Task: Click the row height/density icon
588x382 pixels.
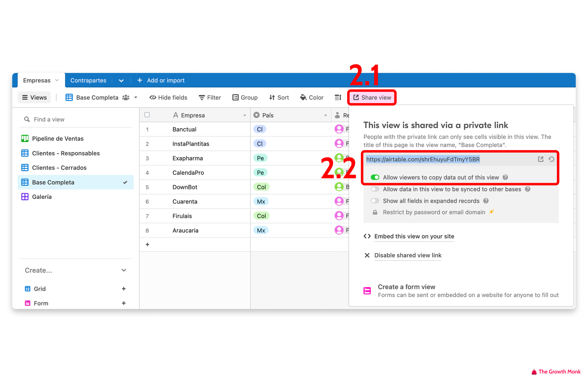Action: click(337, 97)
